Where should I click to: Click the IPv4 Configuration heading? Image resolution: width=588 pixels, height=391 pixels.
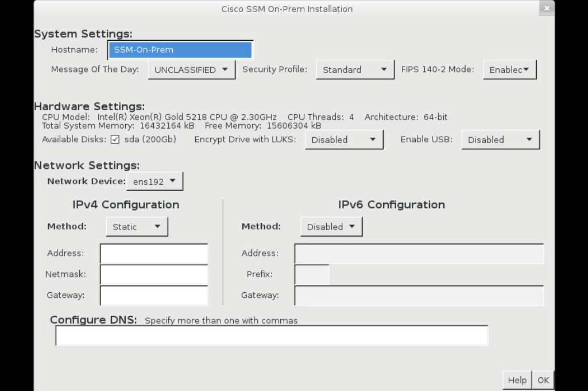coord(126,204)
